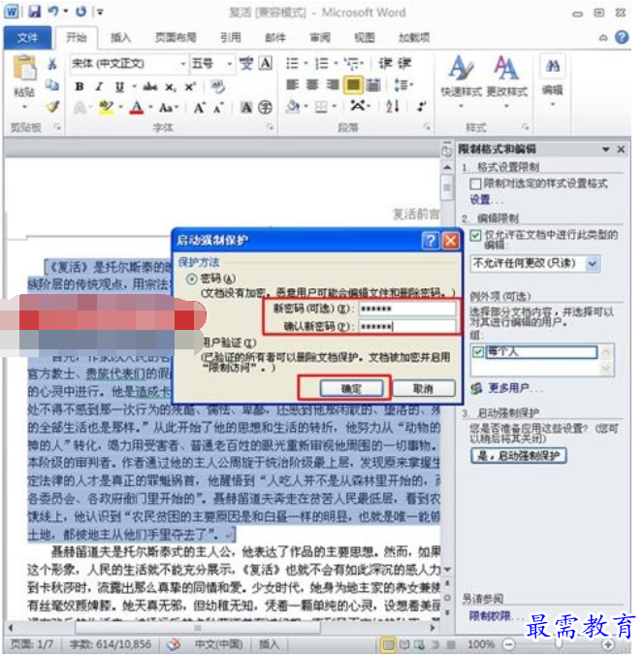Click Cancel in protection dialog
The height and width of the screenshot is (657, 644).
tap(423, 389)
